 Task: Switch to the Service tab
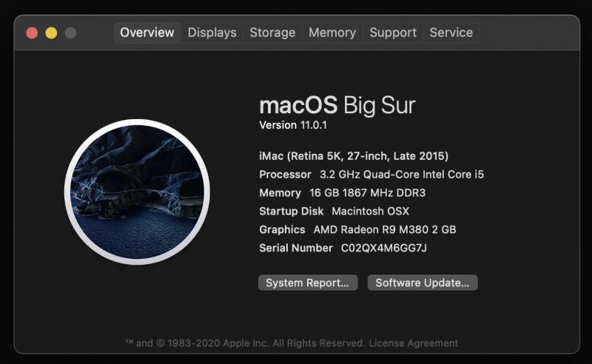(451, 33)
